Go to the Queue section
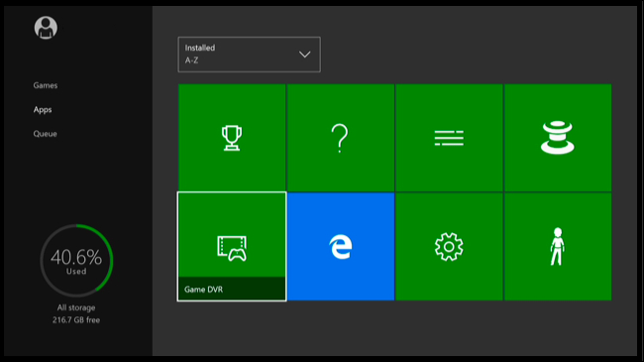The image size is (644, 362). click(46, 134)
